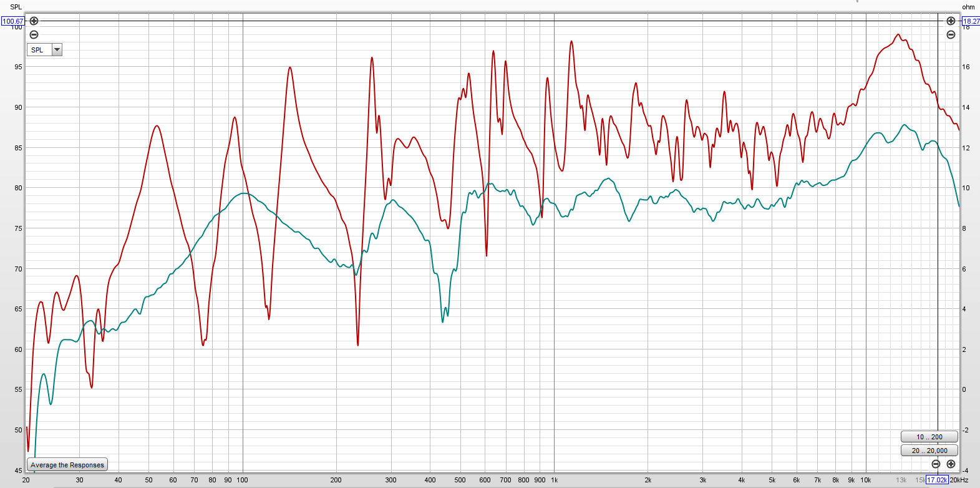The height and width of the screenshot is (488, 980).
Task: Click the 2k frequency axis label
Action: 648,480
